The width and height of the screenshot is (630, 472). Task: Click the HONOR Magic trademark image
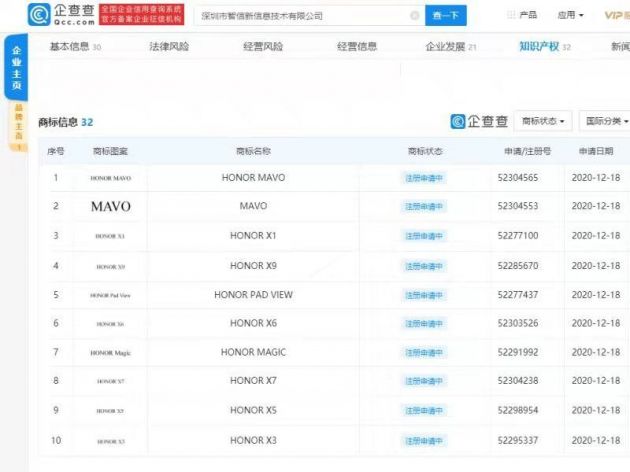point(110,353)
